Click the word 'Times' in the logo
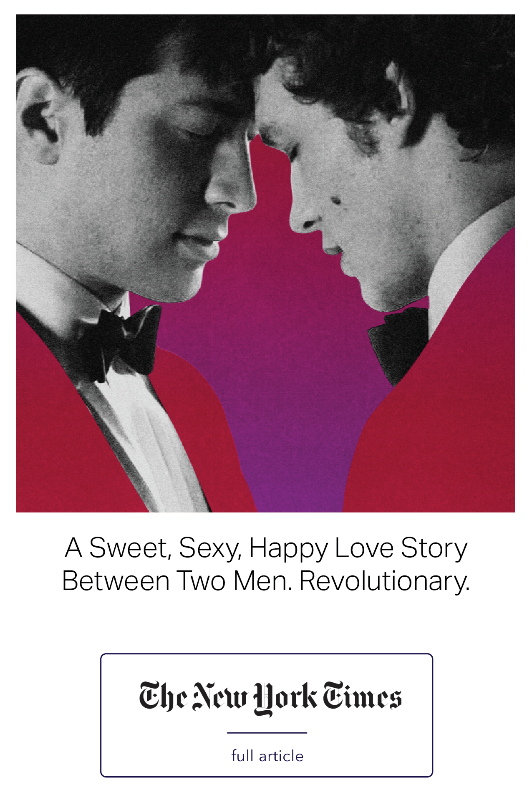Image resolution: width=532 pixels, height=805 pixels. [362, 696]
